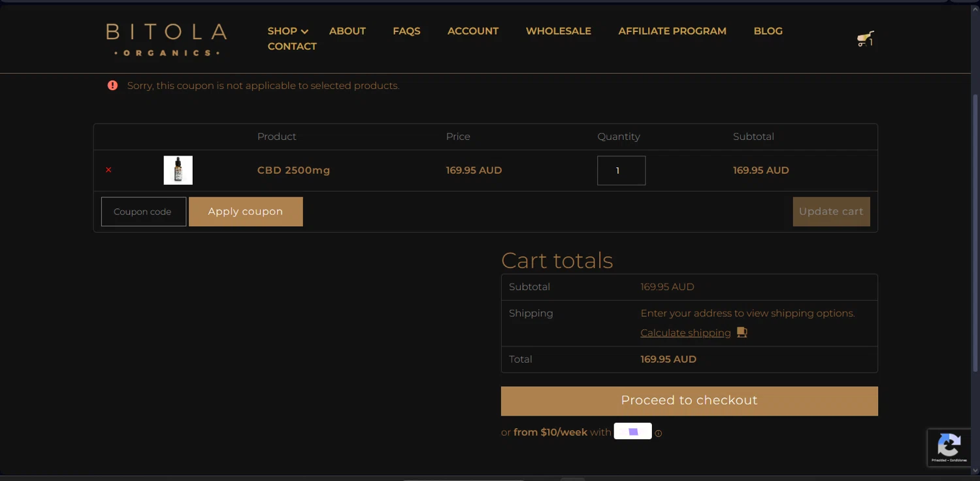Navigate to WHOLESALE
This screenshot has height=481, width=980.
[558, 31]
